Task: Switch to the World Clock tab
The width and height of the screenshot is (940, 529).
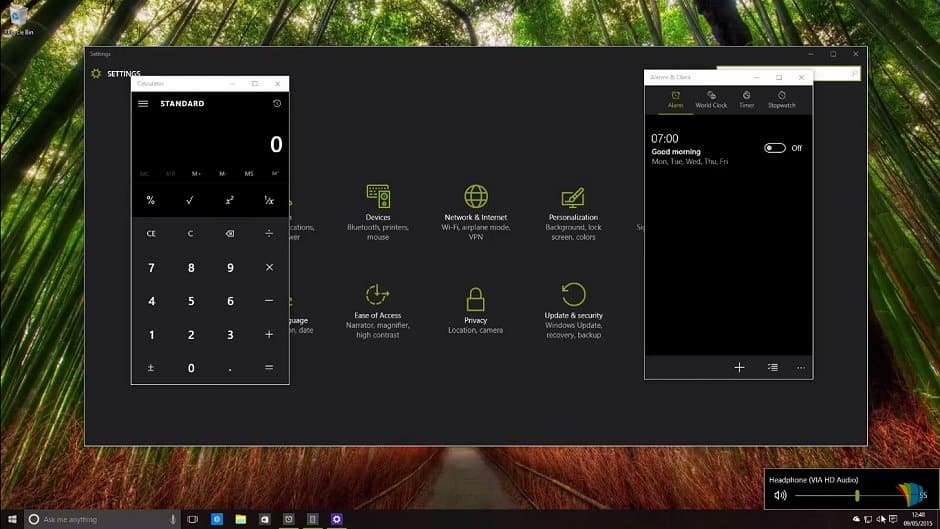Action: [x=711, y=100]
